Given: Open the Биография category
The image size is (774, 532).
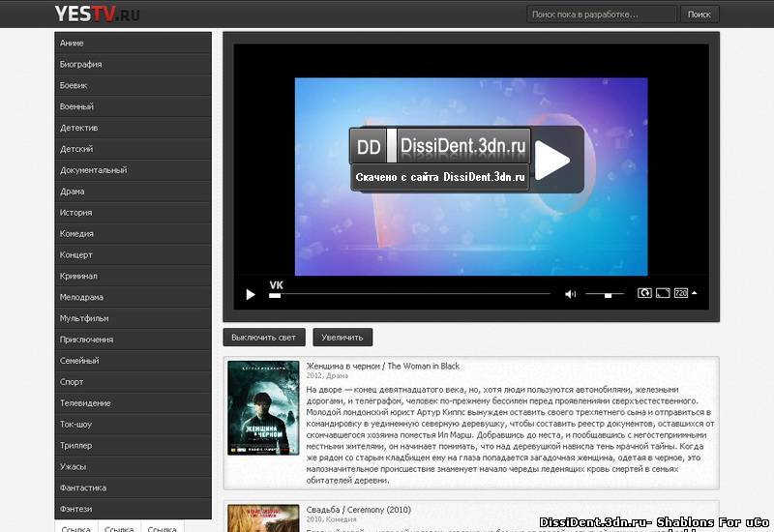Looking at the screenshot, I should pos(134,64).
